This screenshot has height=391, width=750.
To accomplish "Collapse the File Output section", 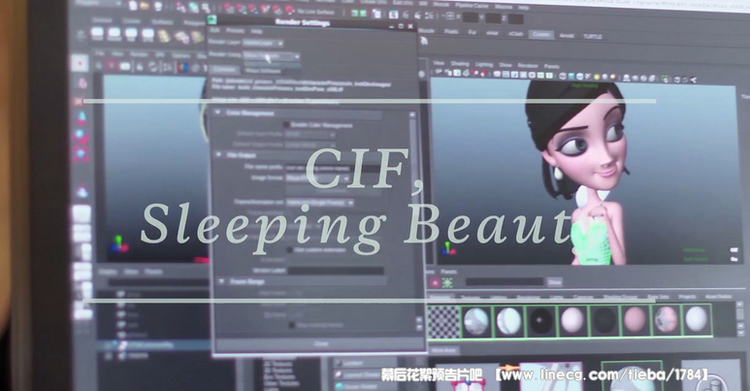I will [219, 155].
